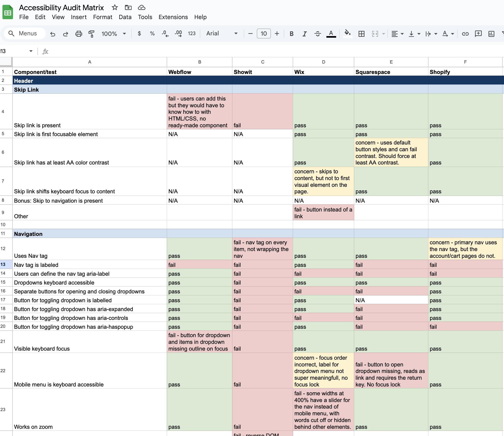504x436 pixels.
Task: Toggle strikethrough formatting
Action: pos(318,34)
